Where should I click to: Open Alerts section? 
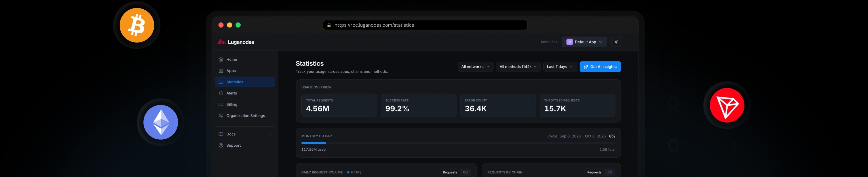tap(245, 93)
